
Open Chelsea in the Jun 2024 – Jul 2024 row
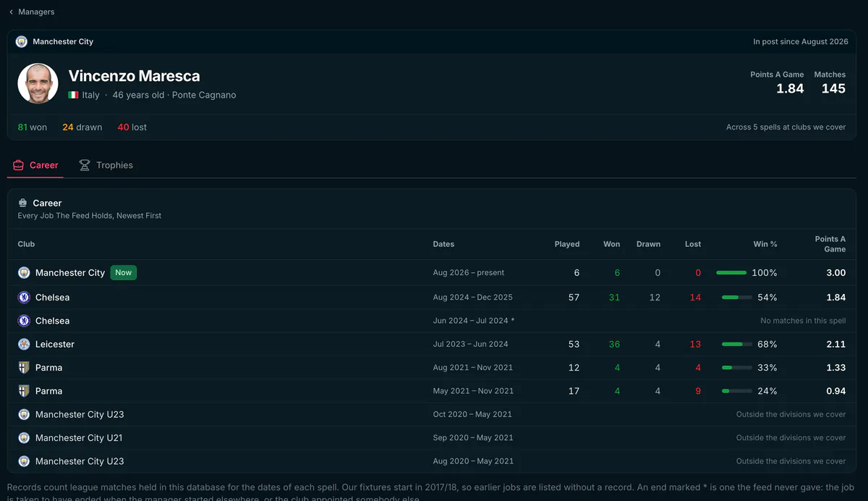(x=52, y=321)
